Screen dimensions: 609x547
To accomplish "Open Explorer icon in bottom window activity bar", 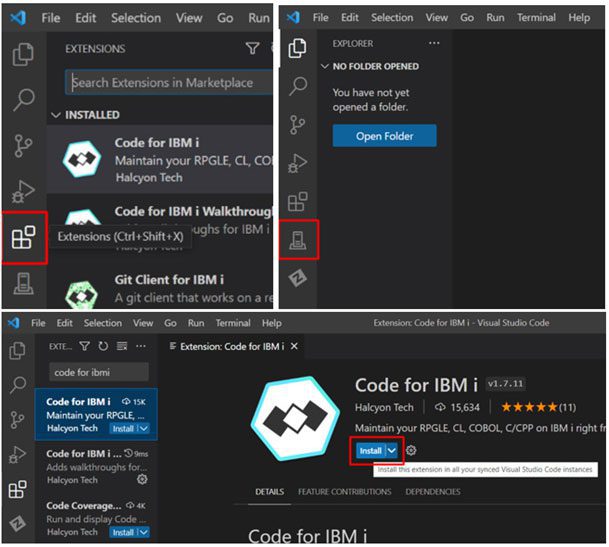I will click(x=17, y=350).
